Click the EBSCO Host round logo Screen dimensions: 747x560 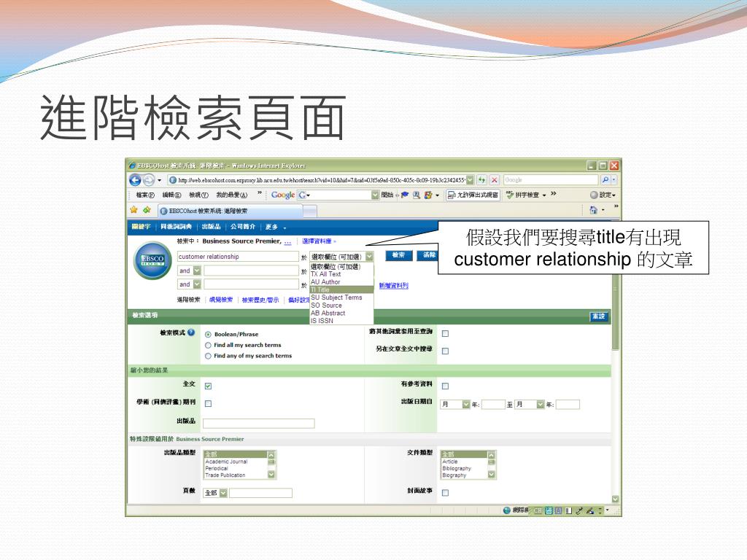pyautogui.click(x=152, y=260)
